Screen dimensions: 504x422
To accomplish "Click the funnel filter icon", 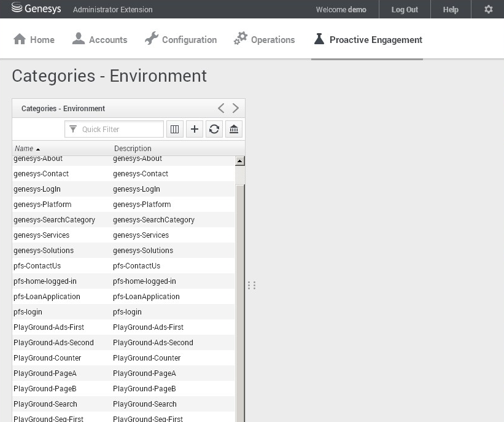I will (x=73, y=129).
